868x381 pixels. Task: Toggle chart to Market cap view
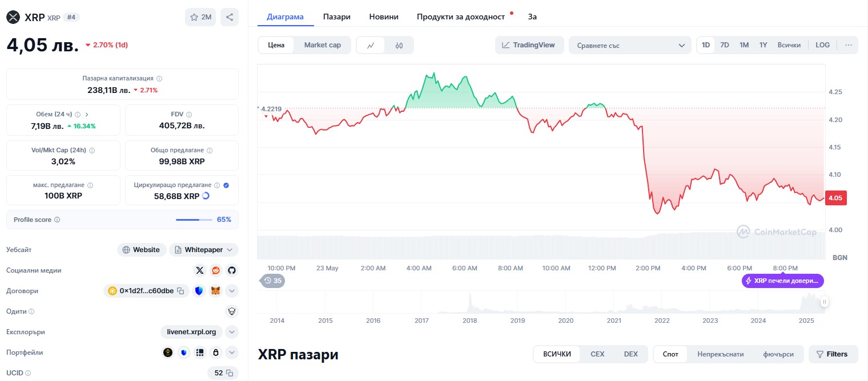point(322,44)
